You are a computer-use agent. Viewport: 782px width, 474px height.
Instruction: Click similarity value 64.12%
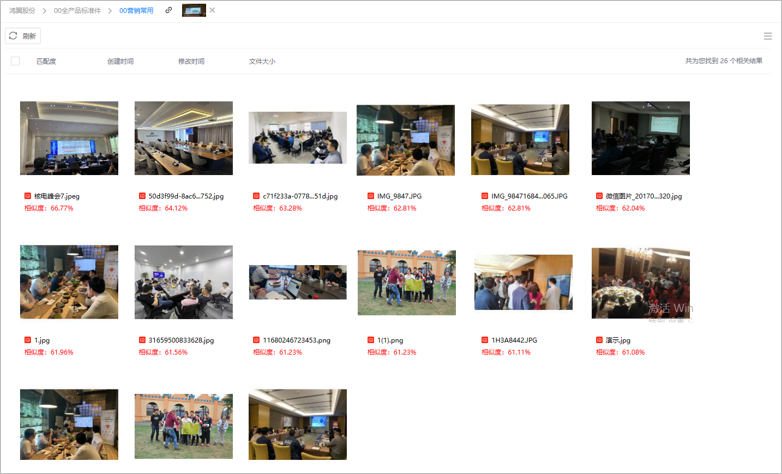176,208
